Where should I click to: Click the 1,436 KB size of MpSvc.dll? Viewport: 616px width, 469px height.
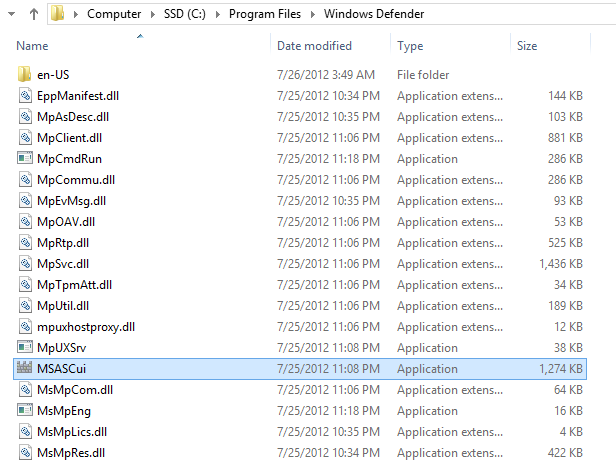coord(561,264)
